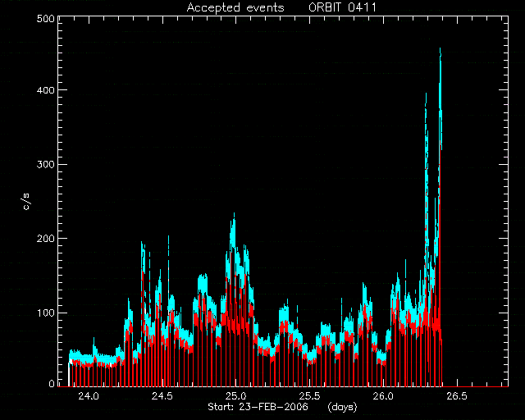Click the 24.5 x-axis tick label

162,396
